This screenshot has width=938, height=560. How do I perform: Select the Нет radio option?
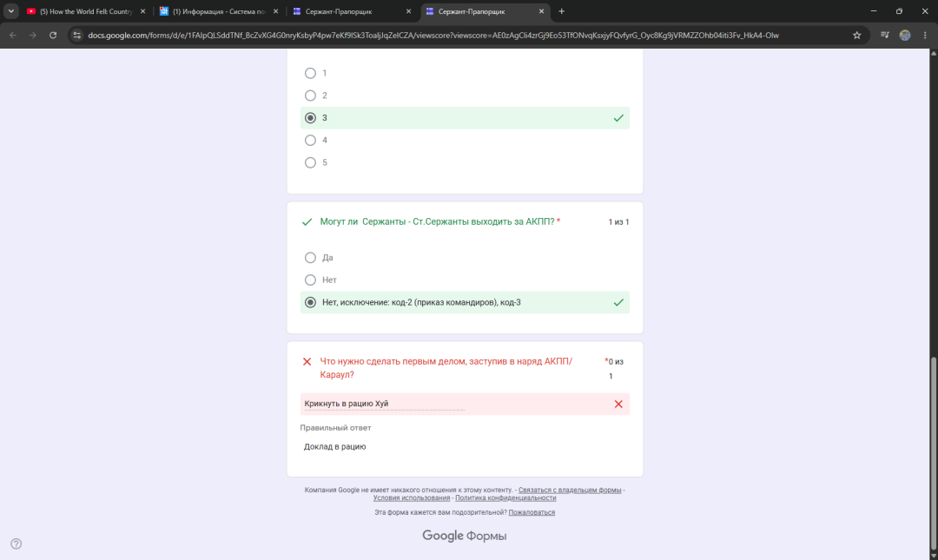pos(310,280)
